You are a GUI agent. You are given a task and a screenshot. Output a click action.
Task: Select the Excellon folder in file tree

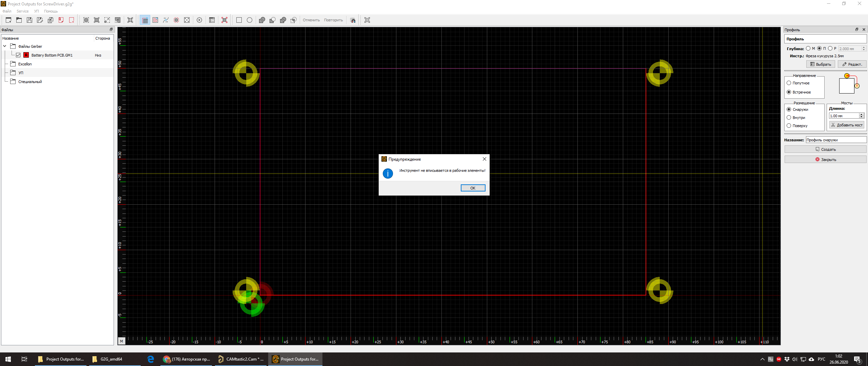pos(25,64)
